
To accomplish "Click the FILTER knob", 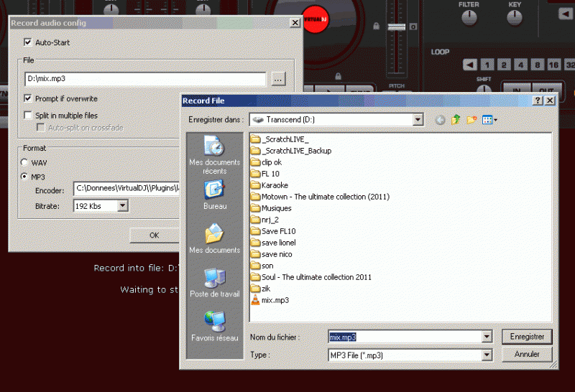I will coord(469,17).
